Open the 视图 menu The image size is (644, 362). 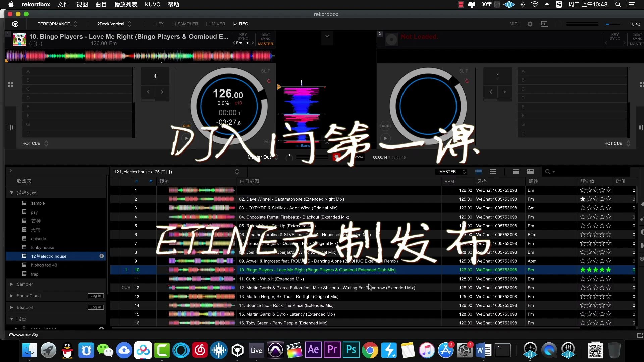coord(82,4)
